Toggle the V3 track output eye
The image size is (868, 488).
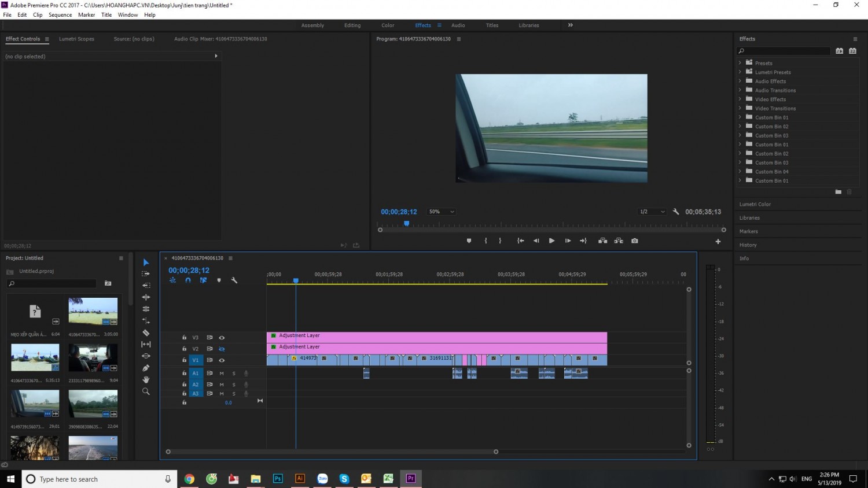click(x=222, y=338)
